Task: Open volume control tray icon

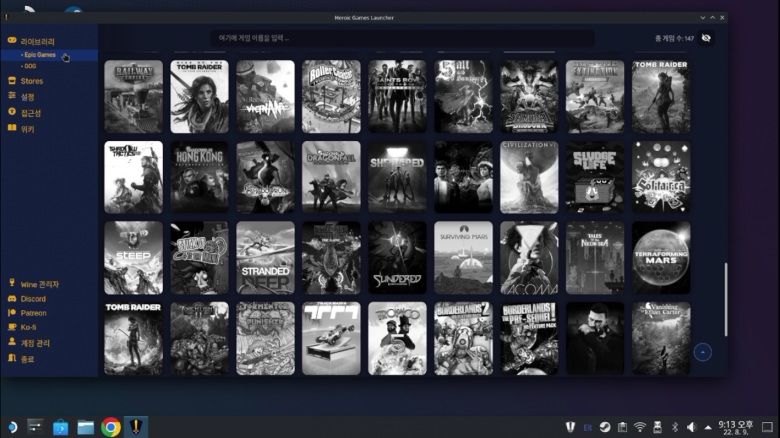Action: (x=692, y=427)
